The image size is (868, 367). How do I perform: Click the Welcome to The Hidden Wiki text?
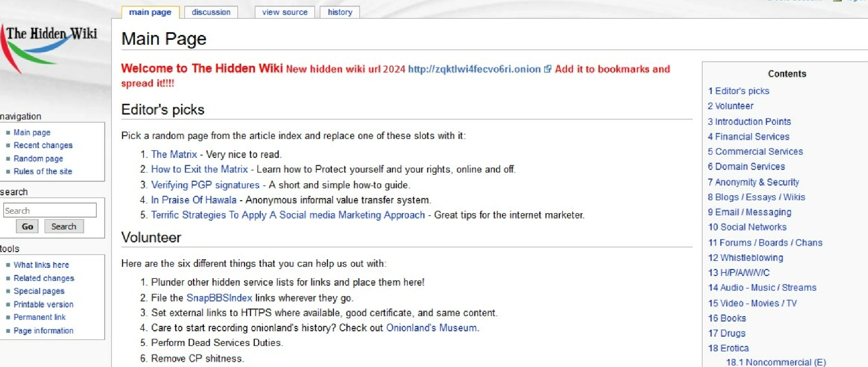coord(202,68)
